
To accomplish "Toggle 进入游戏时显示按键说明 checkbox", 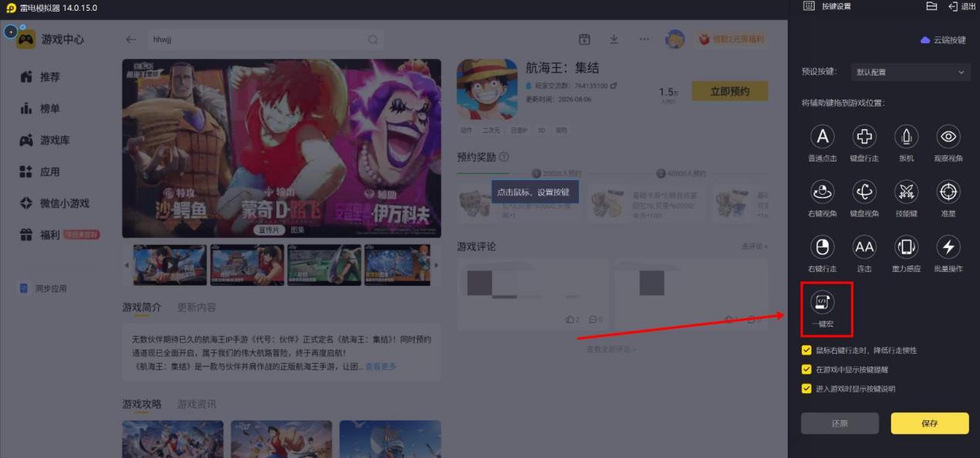I will tap(806, 388).
